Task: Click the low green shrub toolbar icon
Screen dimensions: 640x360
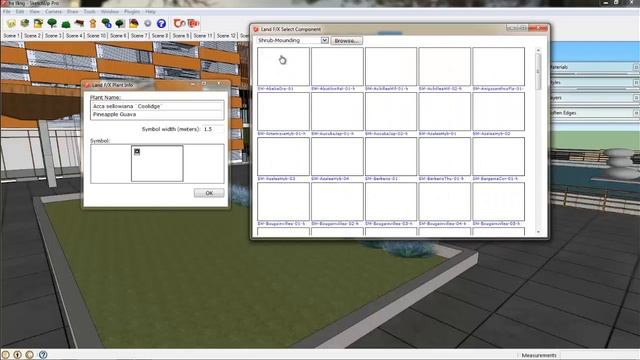Action: click(66, 24)
